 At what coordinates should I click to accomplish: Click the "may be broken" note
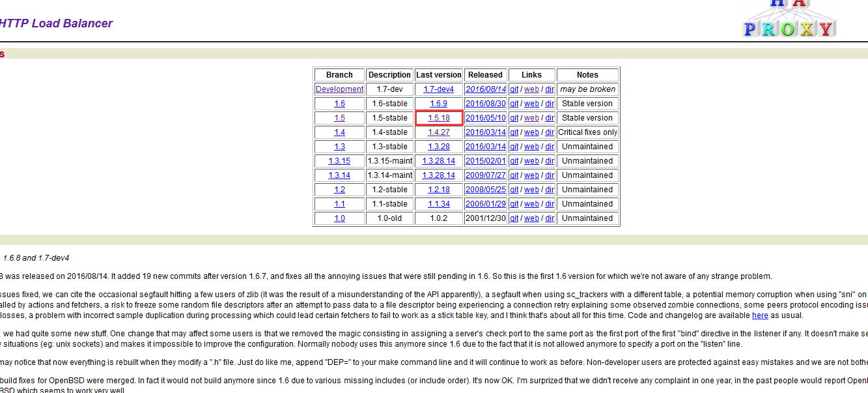click(x=587, y=89)
